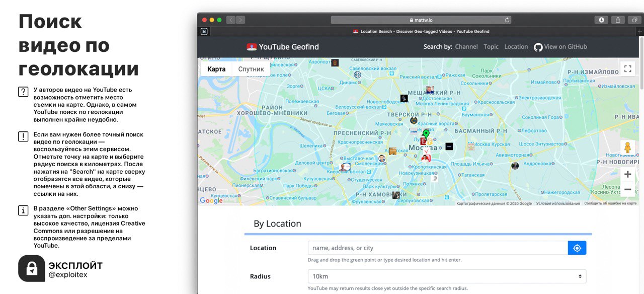
Task: Click the @exploitex handle text
Action: pos(67,275)
